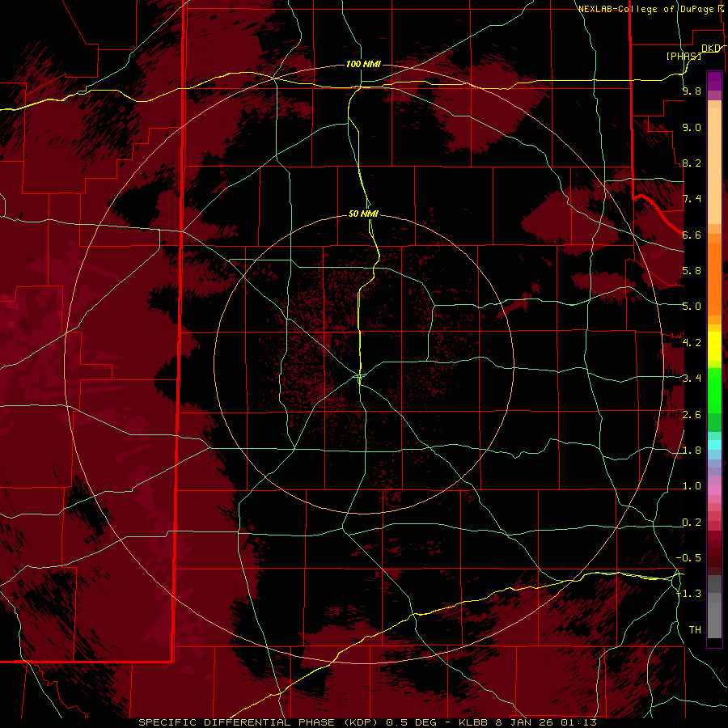Pick the purple segment at colorbar top
Screen dimensions: 728x728
pos(714,81)
